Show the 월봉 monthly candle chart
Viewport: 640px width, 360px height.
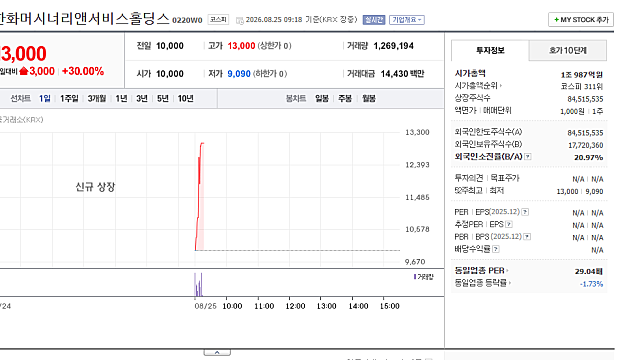369,98
